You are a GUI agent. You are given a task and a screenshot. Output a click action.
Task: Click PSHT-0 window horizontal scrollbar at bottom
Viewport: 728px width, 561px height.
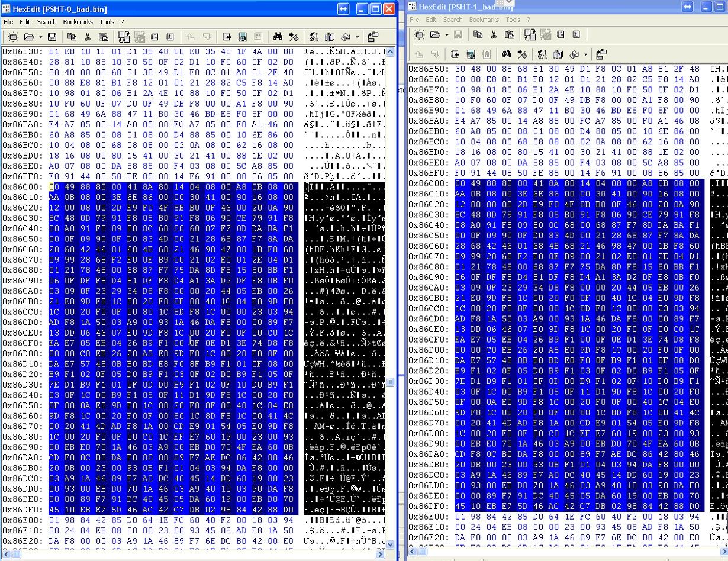tap(194, 554)
